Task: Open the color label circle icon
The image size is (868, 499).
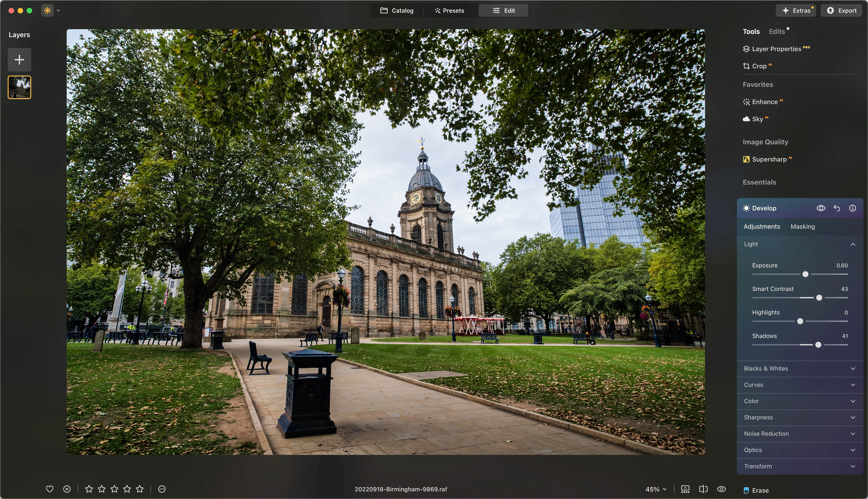Action: (x=162, y=489)
